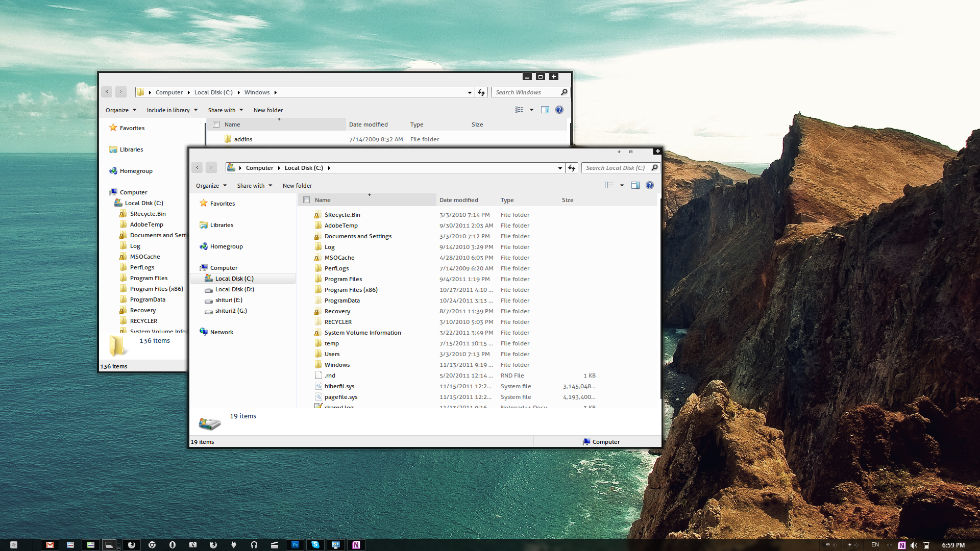Click the Change view icon in toolbar
The image size is (980, 551).
(x=609, y=185)
